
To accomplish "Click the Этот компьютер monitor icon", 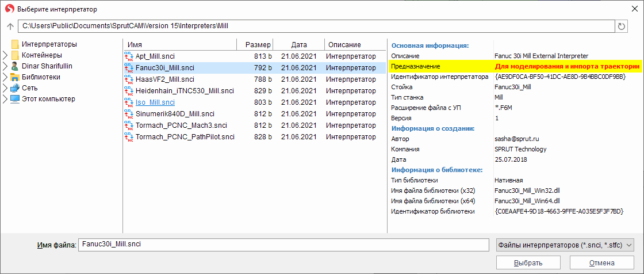I will (x=15, y=99).
